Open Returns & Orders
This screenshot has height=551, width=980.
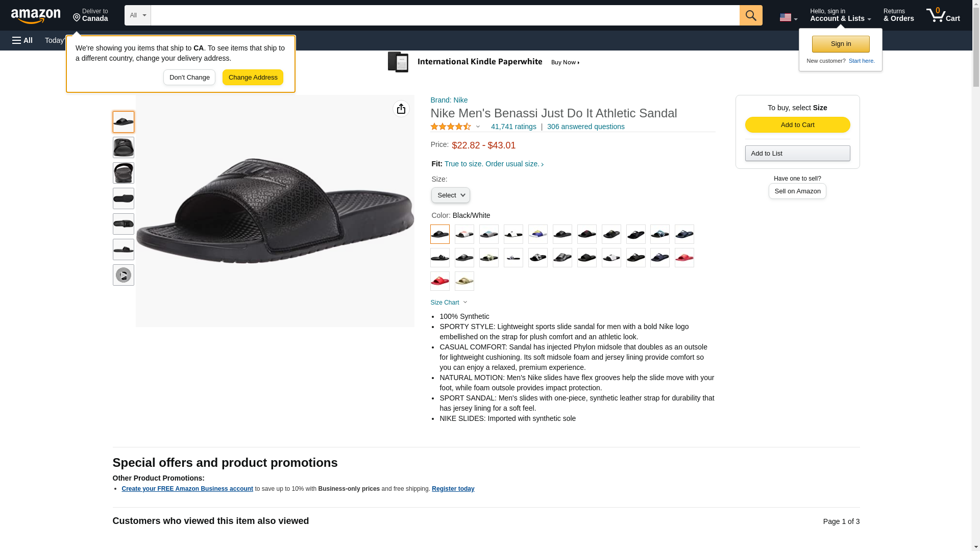click(898, 15)
